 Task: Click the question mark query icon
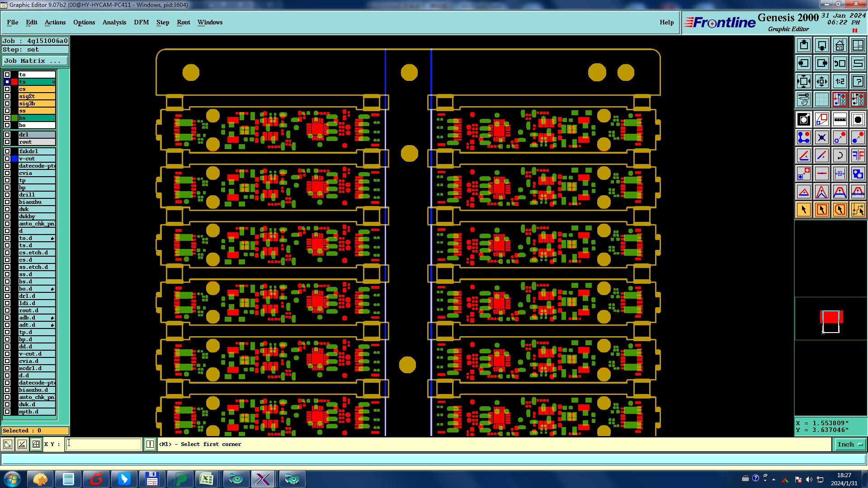(x=858, y=81)
